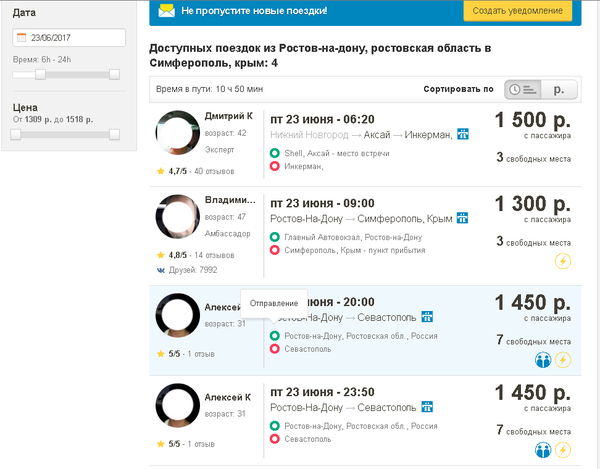600x469 pixels.
Task: Click the highway icon on the 06:20 trip
Action: tap(462, 134)
